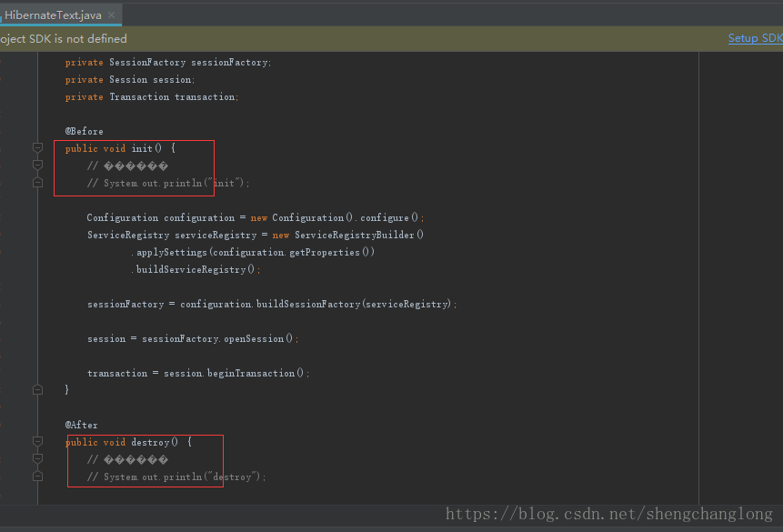Click the "private Transaction transaction;" line
The height and width of the screenshot is (532, 783).
(x=152, y=97)
